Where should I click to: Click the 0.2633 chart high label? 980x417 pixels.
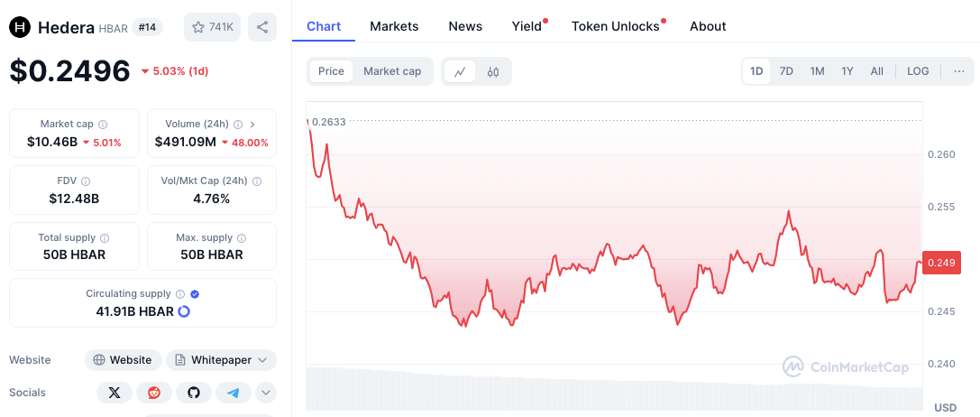329,122
